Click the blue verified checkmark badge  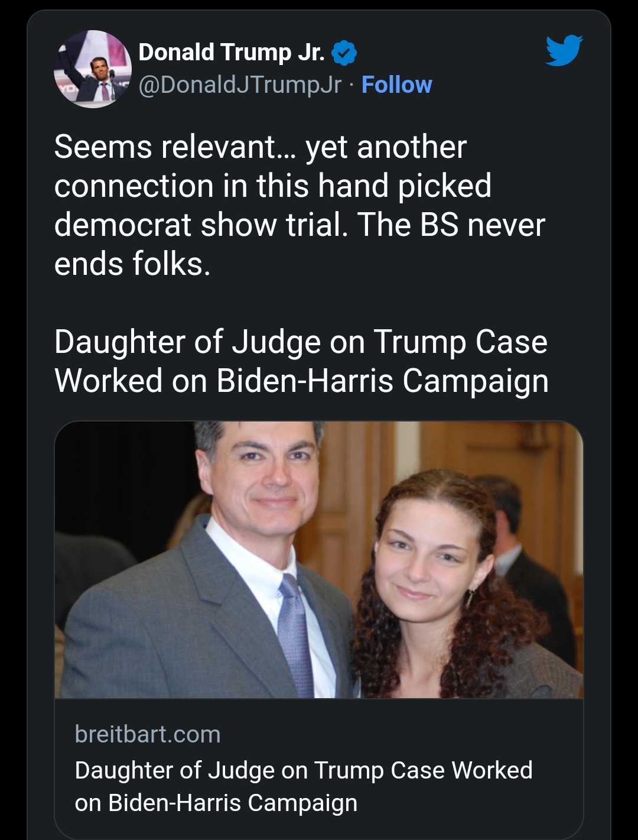344,53
